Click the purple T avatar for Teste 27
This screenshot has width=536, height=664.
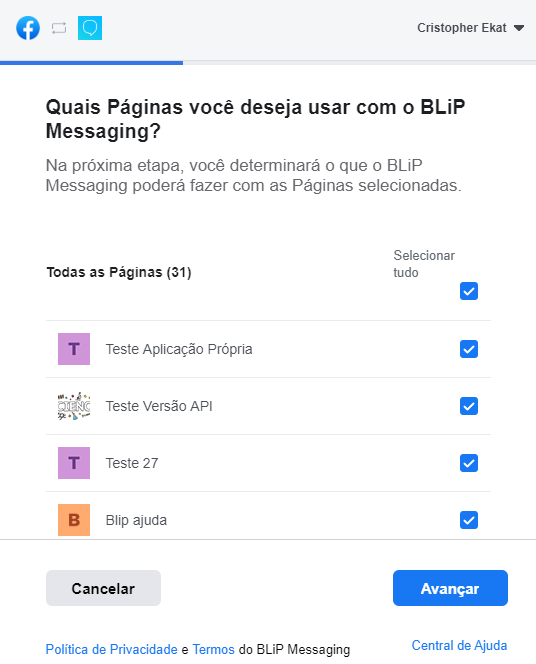74,463
